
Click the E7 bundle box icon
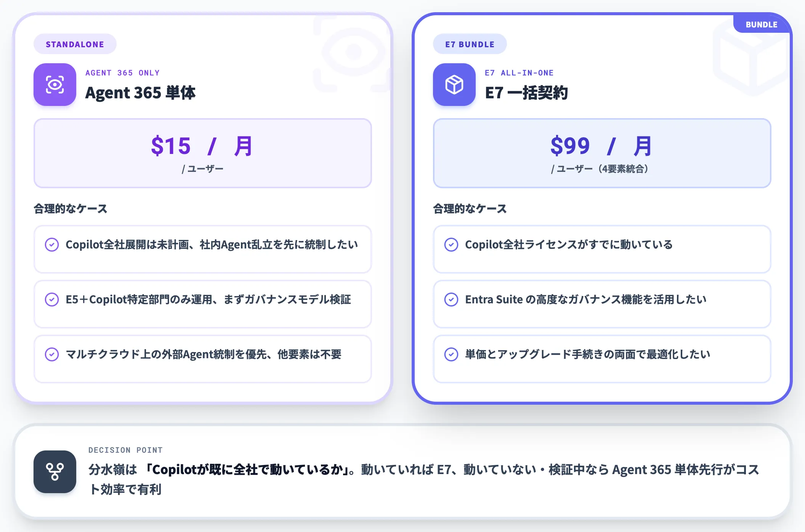click(454, 85)
